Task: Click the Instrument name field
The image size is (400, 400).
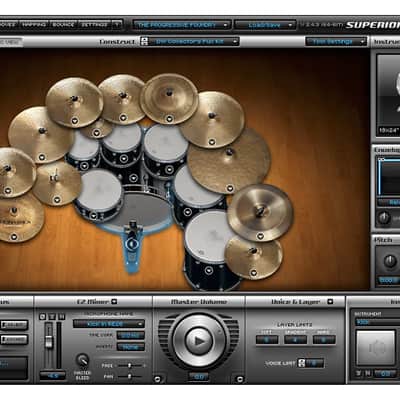Action: [377, 322]
